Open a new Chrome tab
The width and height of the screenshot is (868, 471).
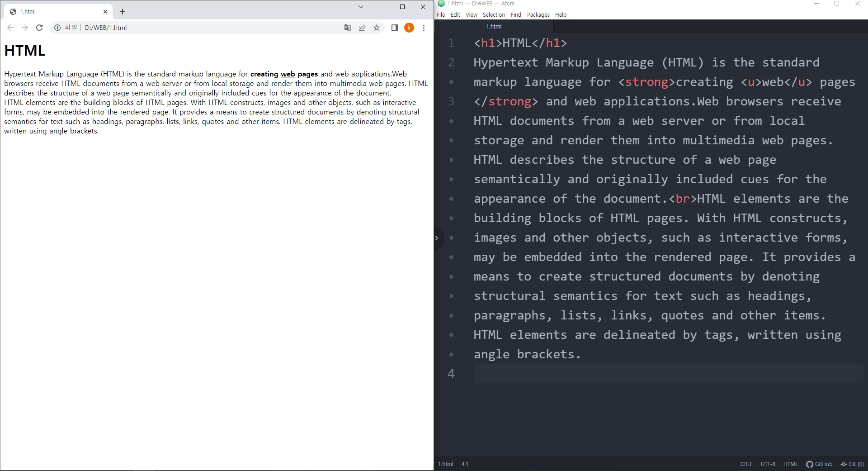pyautogui.click(x=123, y=12)
